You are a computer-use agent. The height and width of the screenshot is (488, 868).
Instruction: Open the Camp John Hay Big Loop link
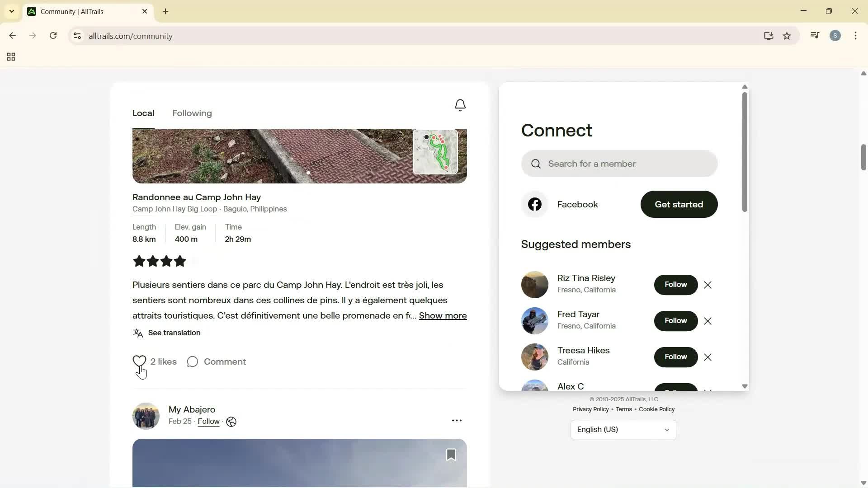[175, 209]
